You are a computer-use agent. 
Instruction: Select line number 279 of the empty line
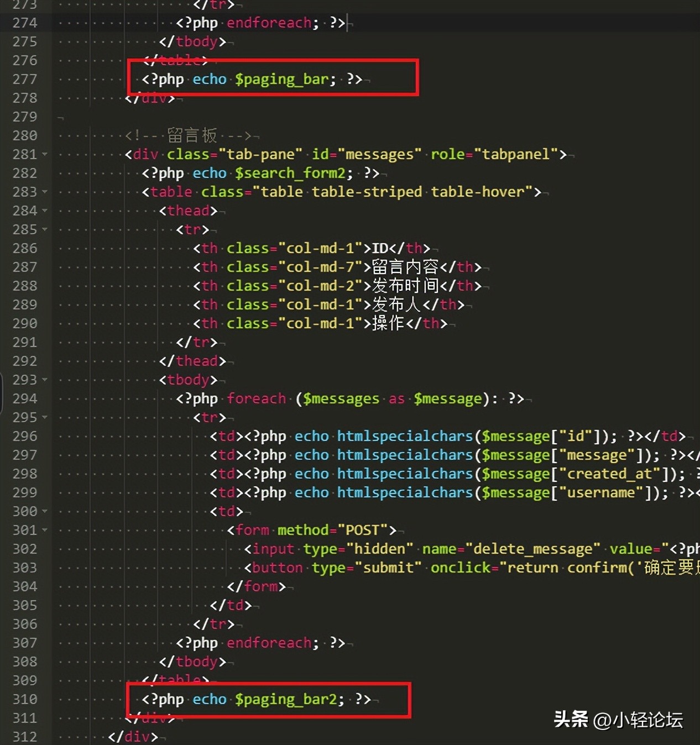pyautogui.click(x=25, y=117)
